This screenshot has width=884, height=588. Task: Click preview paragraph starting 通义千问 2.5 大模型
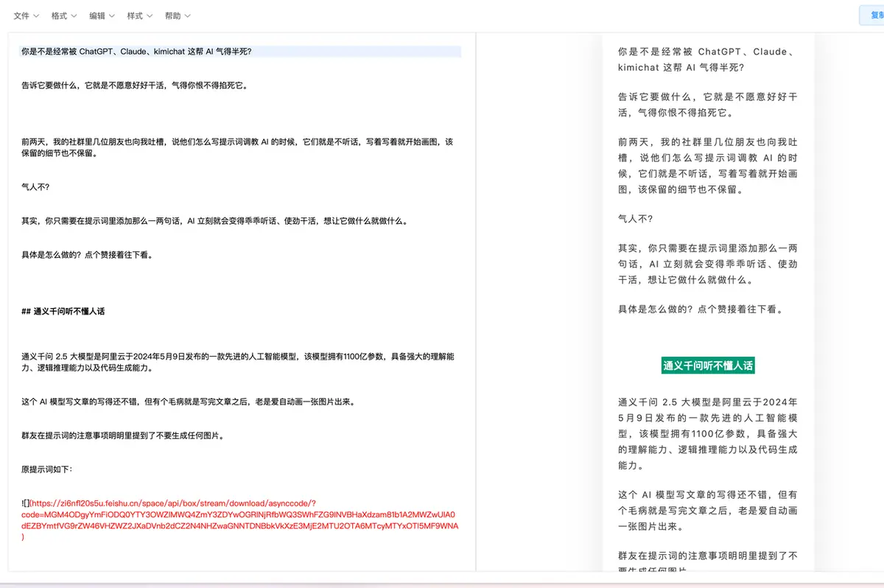point(707,434)
